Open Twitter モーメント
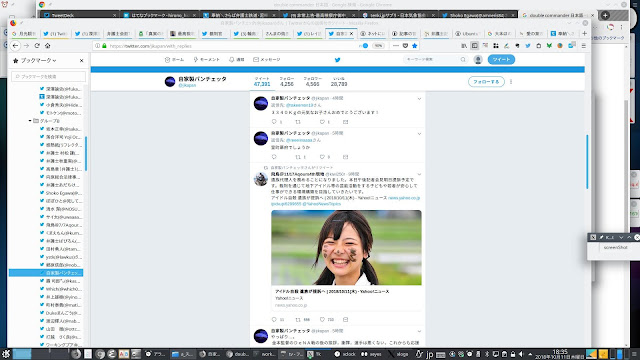 pyautogui.click(x=207, y=60)
